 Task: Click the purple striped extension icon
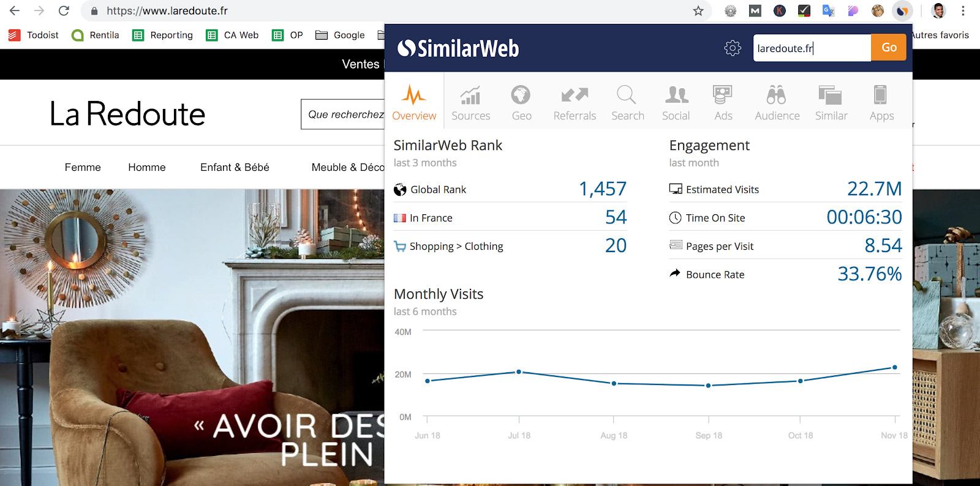click(853, 10)
